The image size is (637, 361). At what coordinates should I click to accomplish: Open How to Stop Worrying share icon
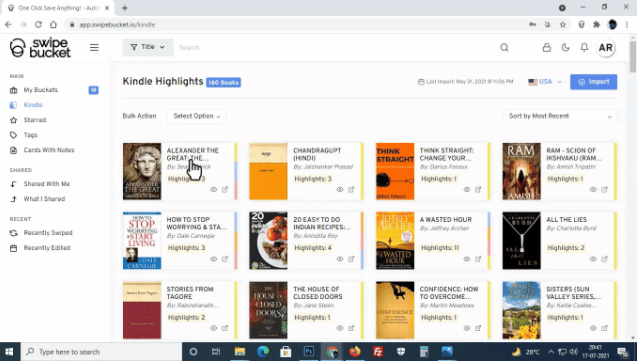225,259
